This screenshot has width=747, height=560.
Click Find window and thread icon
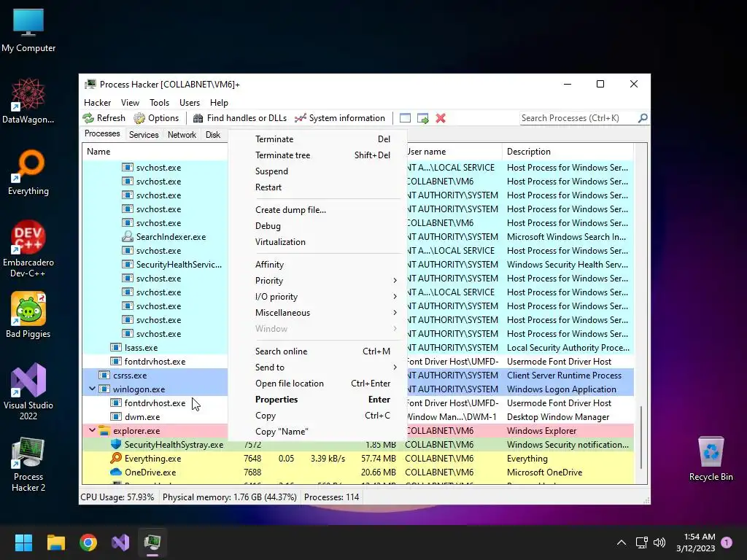click(422, 118)
